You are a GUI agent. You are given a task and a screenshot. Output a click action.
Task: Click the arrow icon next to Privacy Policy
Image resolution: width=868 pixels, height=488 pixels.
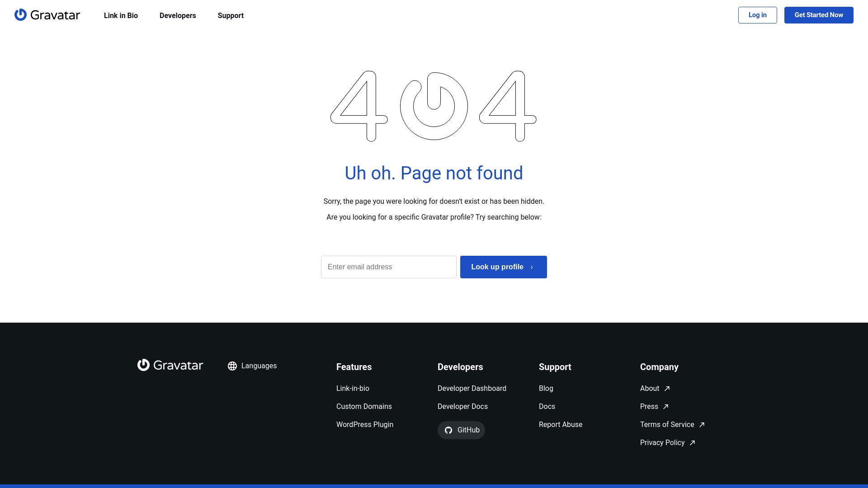pyautogui.click(x=692, y=443)
